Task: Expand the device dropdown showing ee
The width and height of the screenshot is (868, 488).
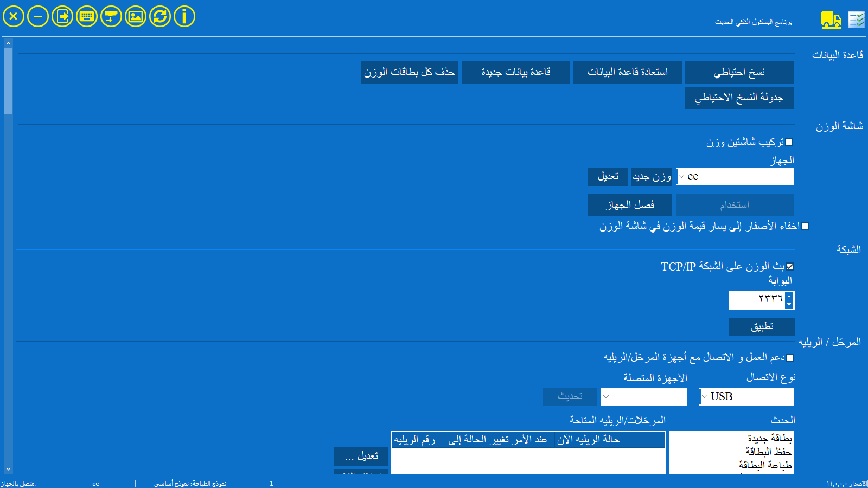Action: coord(682,177)
